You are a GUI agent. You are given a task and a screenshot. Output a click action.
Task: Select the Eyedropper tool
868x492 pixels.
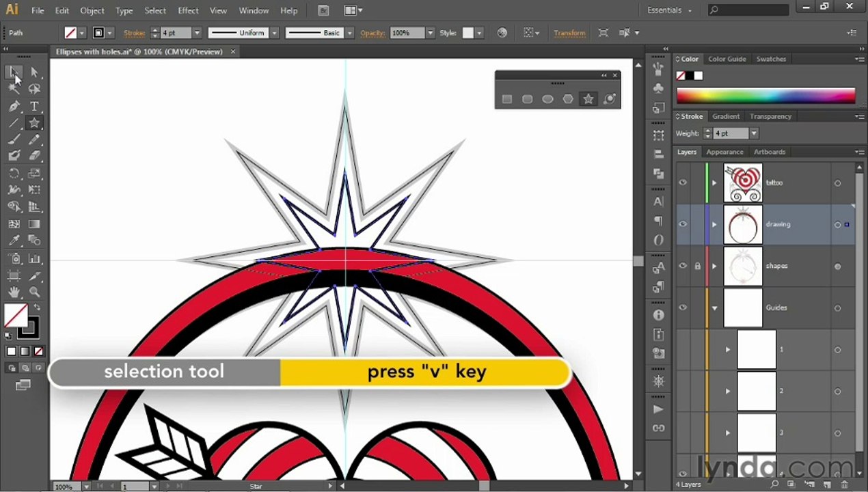[x=14, y=241]
